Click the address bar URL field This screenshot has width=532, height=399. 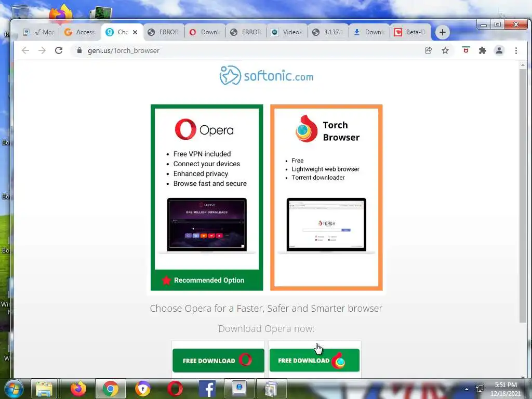[248, 50]
